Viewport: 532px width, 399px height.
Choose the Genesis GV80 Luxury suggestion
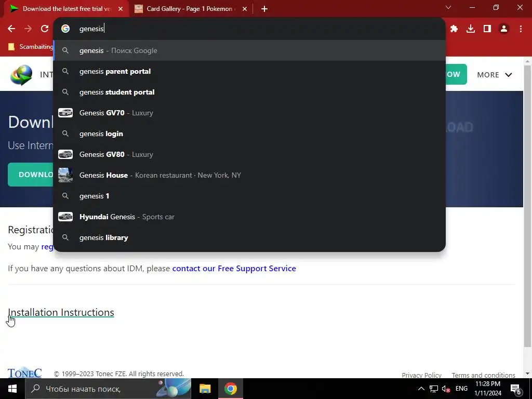click(249, 154)
